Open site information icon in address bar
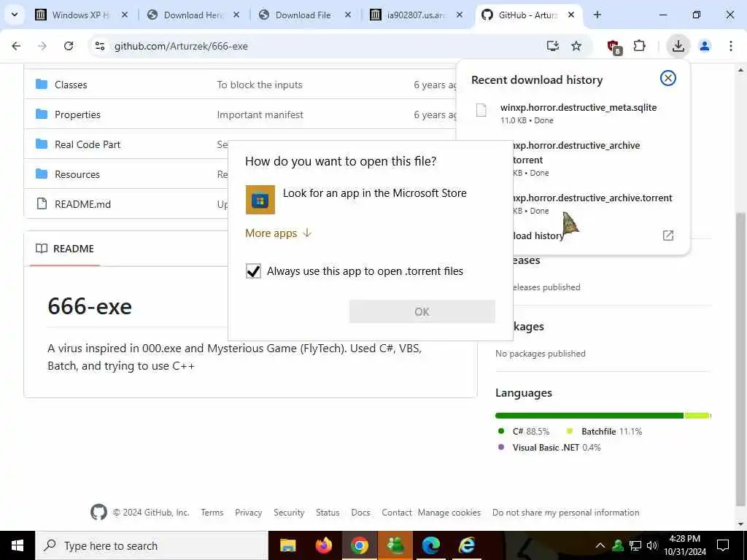Viewport: 747px width, 560px height. pos(100,46)
